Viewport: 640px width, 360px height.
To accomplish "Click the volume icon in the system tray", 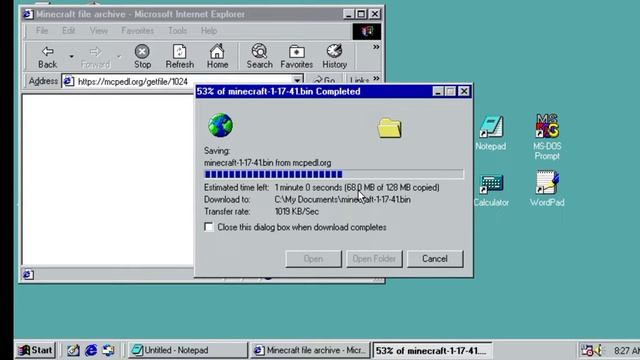I will pyautogui.click(x=599, y=350).
